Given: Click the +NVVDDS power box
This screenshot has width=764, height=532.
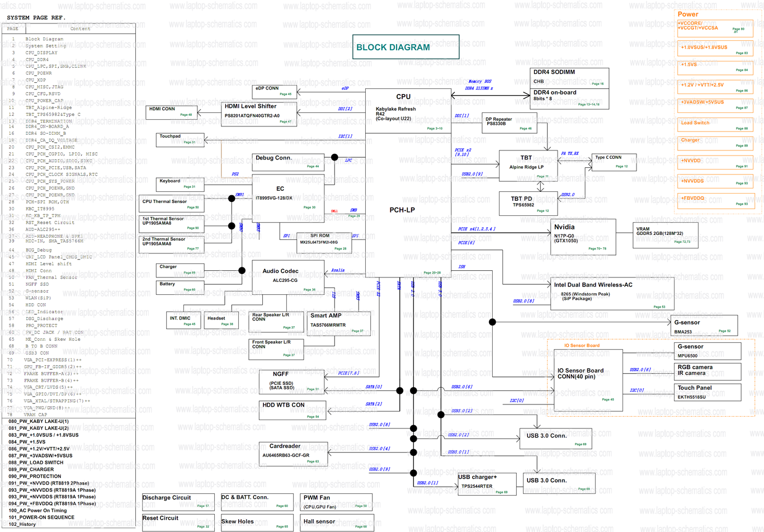Looking at the screenshot, I should pos(715,181).
